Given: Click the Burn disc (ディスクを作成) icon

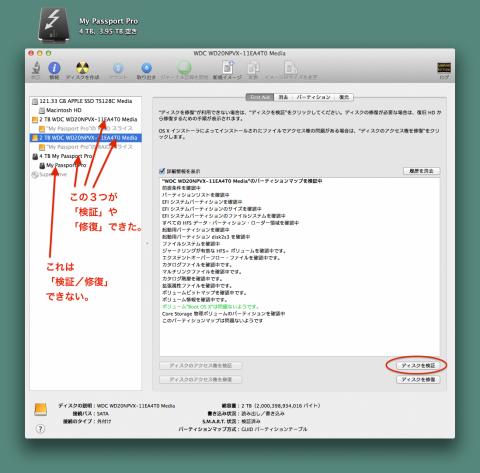Looking at the screenshot, I should (x=82, y=68).
